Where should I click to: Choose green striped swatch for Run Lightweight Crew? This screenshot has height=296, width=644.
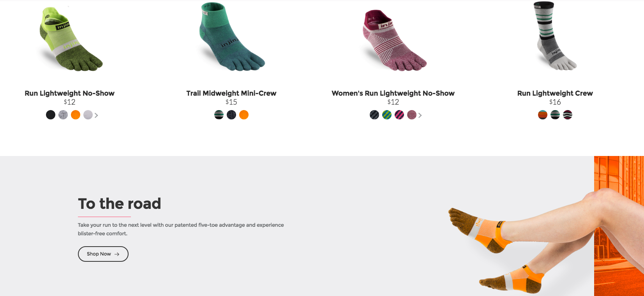(555, 115)
